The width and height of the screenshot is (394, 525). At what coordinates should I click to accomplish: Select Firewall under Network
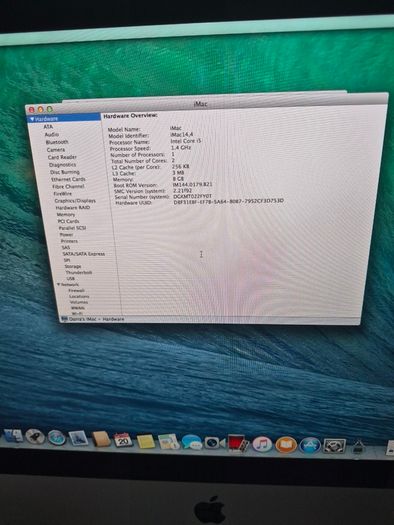(76, 291)
